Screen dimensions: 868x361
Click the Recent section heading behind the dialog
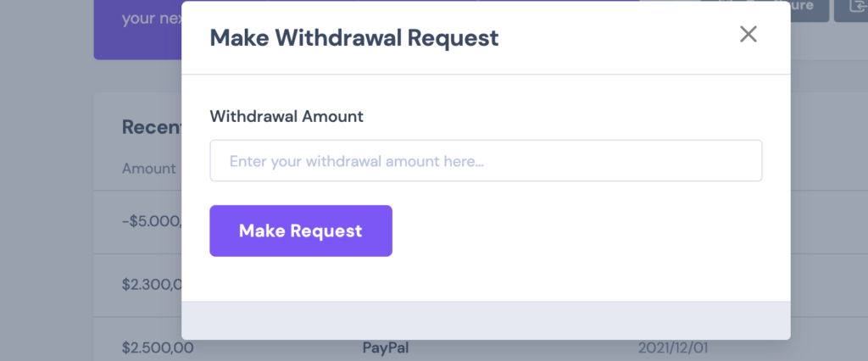[x=152, y=127]
